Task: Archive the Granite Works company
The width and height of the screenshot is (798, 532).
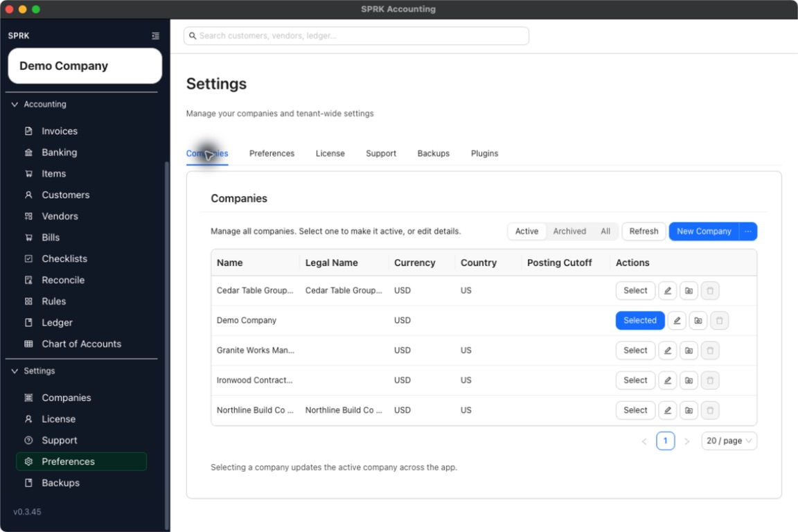Action: click(689, 351)
